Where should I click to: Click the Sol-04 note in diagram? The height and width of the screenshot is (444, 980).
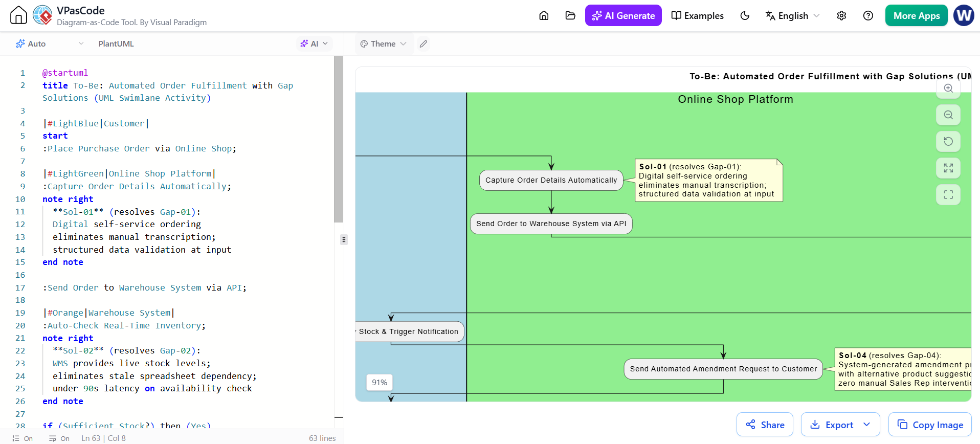tap(903, 369)
